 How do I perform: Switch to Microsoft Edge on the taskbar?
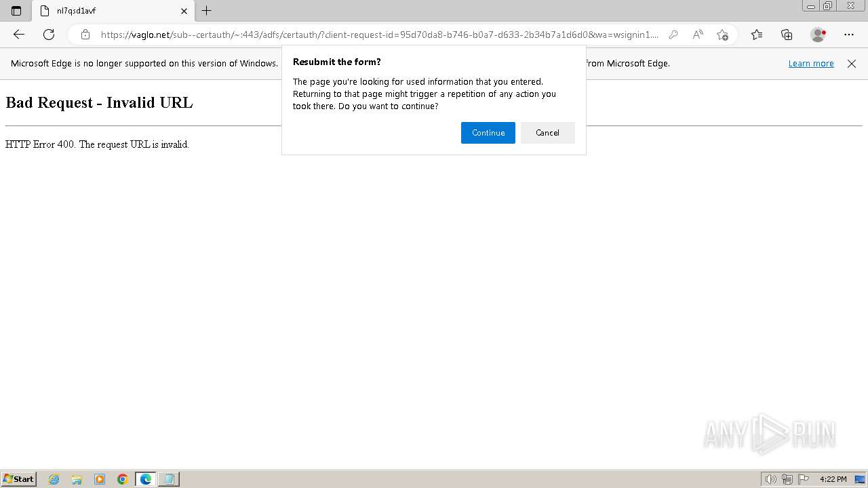point(146,479)
